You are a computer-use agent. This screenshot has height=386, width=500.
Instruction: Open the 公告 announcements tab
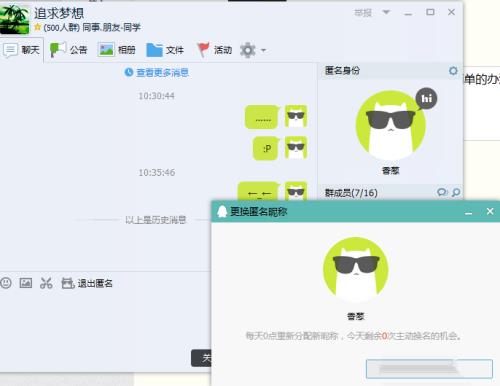click(68, 50)
